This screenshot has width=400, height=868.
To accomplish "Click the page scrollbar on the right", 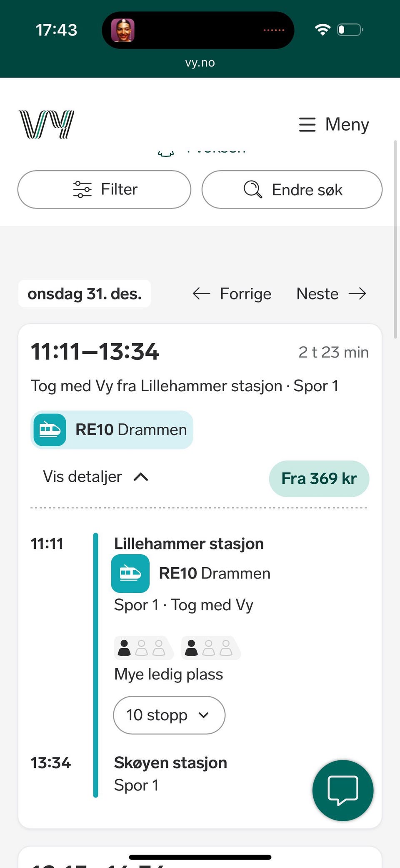I will [395, 239].
